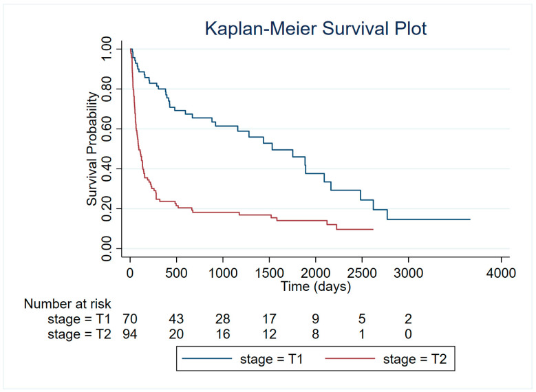Screen dimensions: 536x392
Task: Click the blue T1 legend line sample
Action: pyautogui.click(x=207, y=358)
